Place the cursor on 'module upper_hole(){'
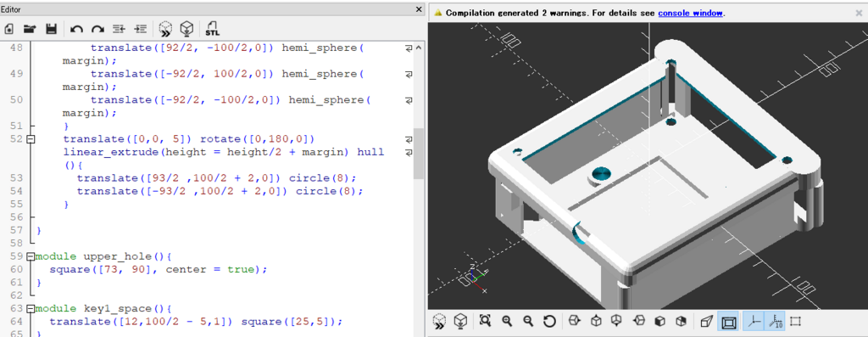Screen dimensions: 868x337 point(103,257)
